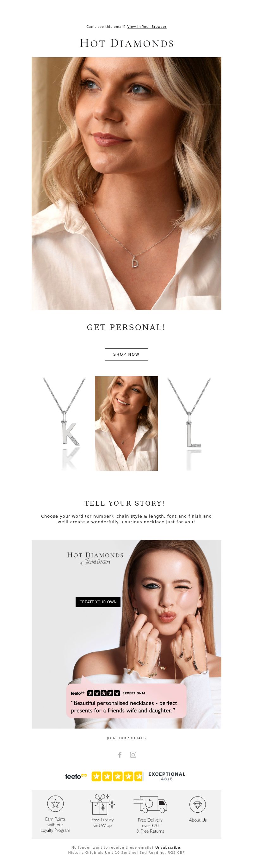Click the hero image with D necklace

tap(126, 184)
